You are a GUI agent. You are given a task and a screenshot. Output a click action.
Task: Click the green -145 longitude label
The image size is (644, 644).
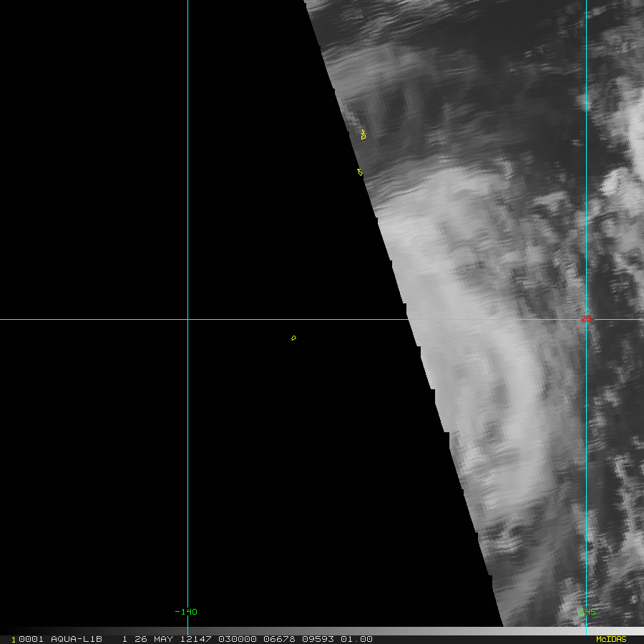[585, 612]
